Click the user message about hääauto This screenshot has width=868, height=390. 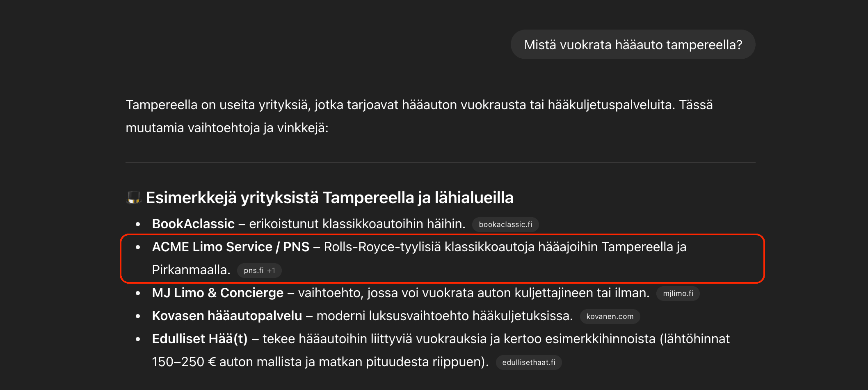coord(633,44)
